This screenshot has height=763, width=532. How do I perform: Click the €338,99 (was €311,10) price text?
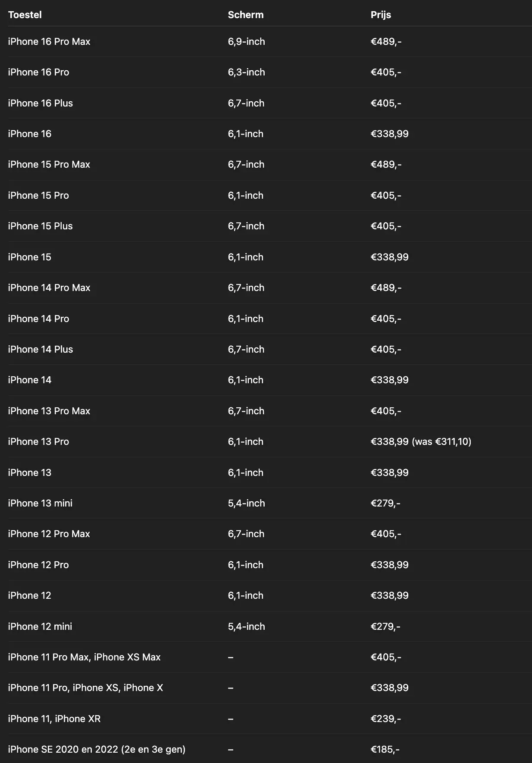pyautogui.click(x=421, y=441)
